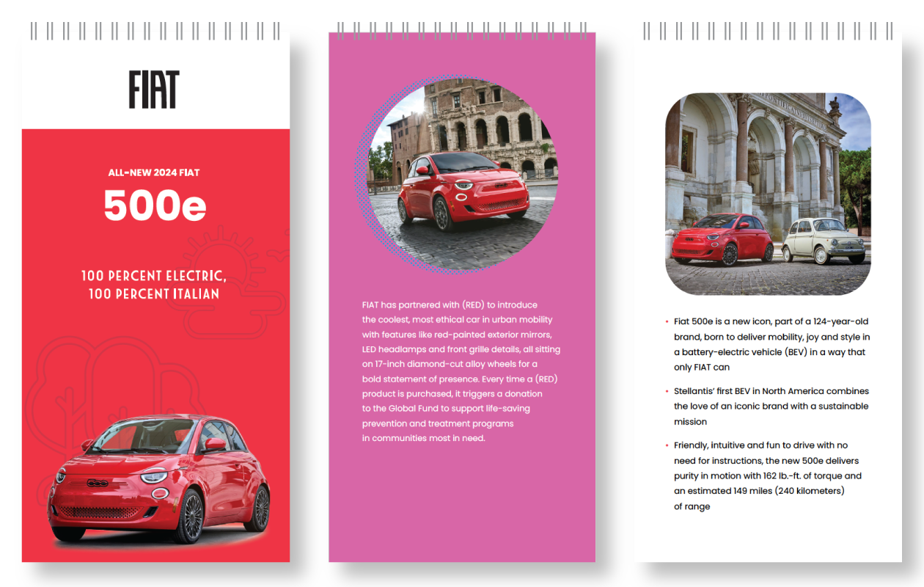Click "product is purchased, it triggers a donation"
The height and width of the screenshot is (587, 924).
coord(452,394)
